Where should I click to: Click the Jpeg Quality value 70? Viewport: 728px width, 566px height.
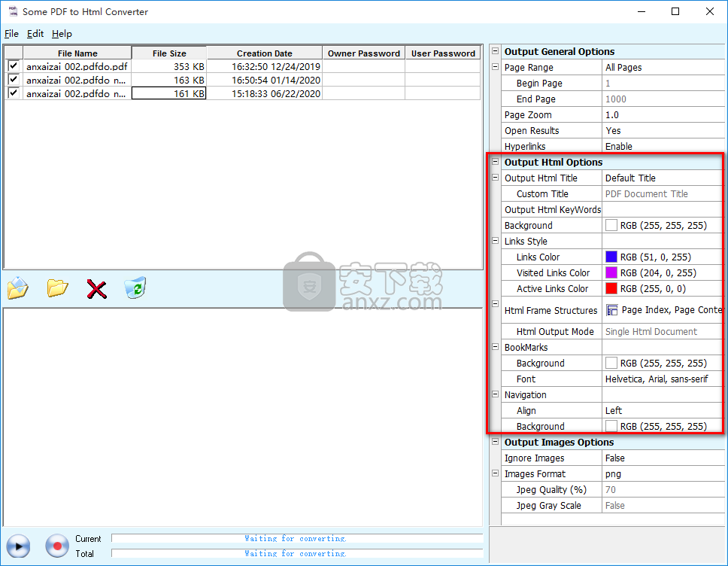664,489
